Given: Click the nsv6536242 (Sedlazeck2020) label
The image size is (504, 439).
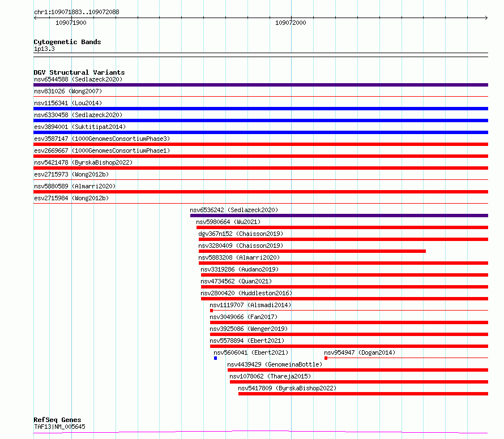Looking at the screenshot, I should [234, 210].
